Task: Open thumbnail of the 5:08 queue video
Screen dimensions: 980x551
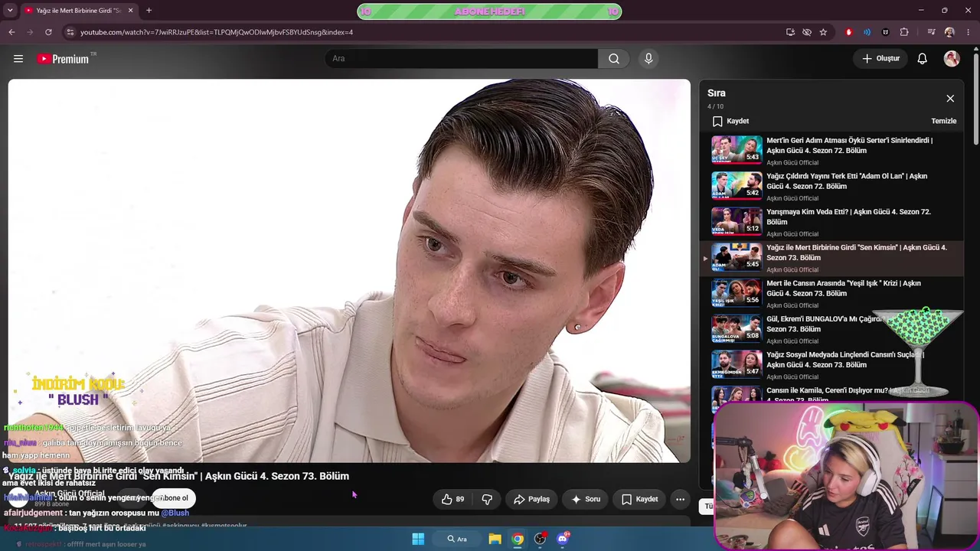Action: point(737,329)
